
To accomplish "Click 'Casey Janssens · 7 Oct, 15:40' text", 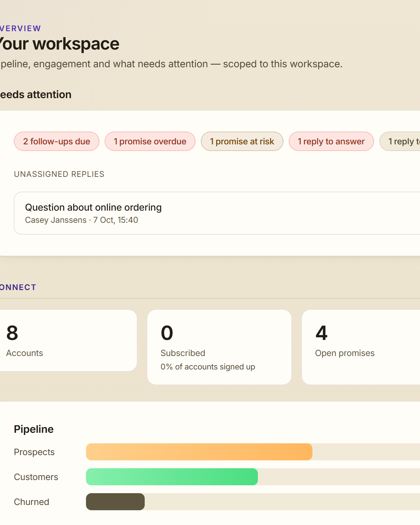I will pos(82,220).
